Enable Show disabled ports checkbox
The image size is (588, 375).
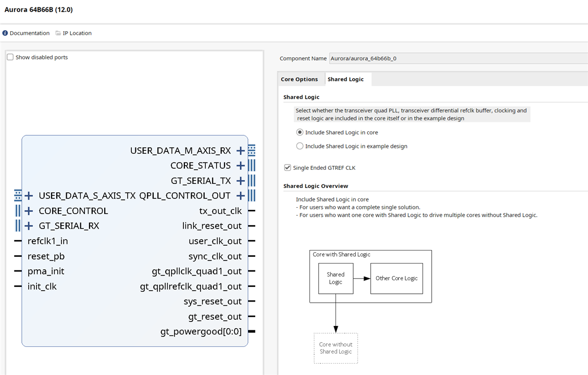point(10,57)
